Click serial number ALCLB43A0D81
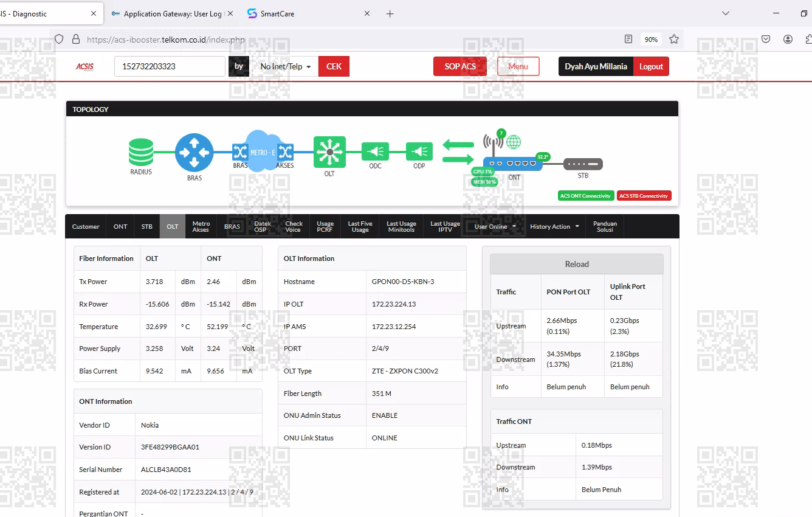 pos(166,470)
